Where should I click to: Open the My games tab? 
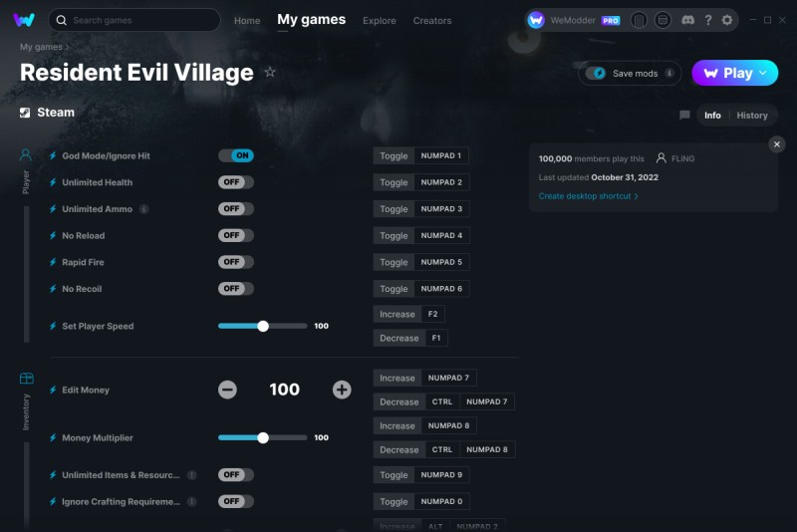pyautogui.click(x=311, y=20)
